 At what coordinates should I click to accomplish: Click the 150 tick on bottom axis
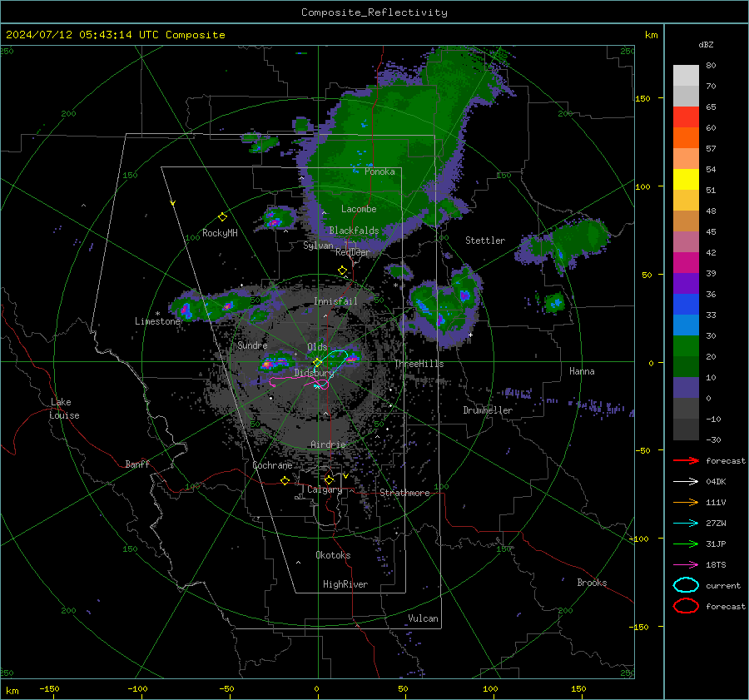[578, 688]
